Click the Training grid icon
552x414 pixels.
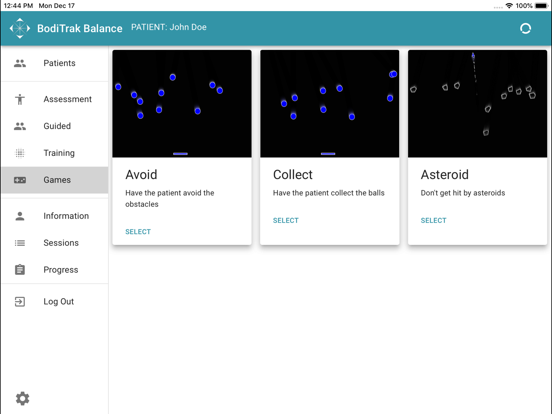20,153
